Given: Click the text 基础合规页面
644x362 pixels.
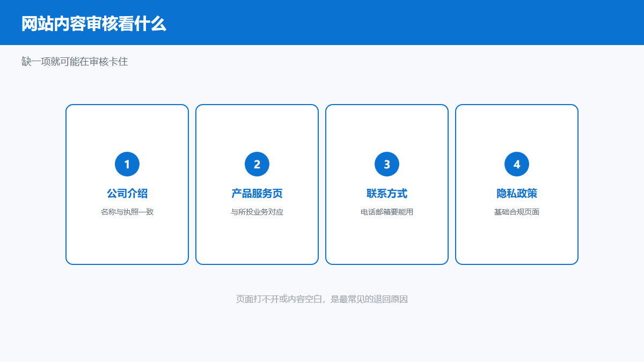Looking at the screenshot, I should coord(517,212).
